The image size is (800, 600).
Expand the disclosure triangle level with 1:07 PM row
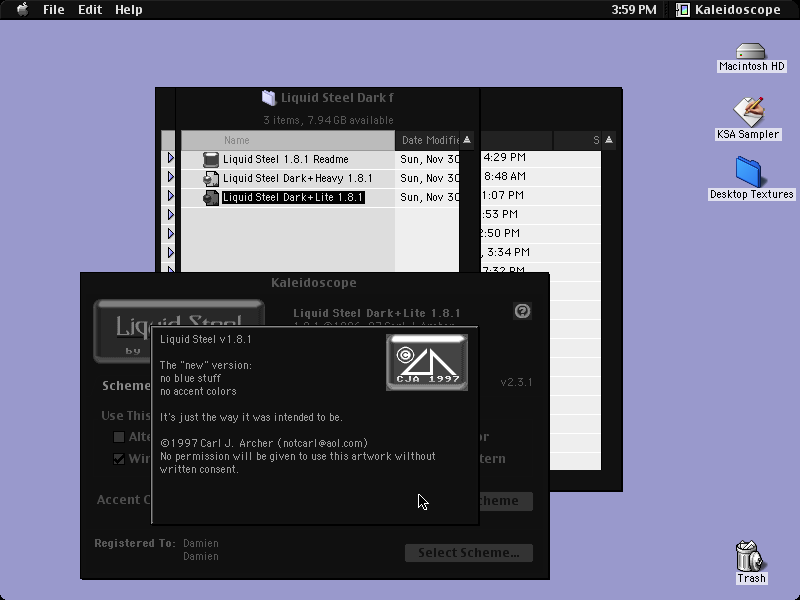coord(170,195)
